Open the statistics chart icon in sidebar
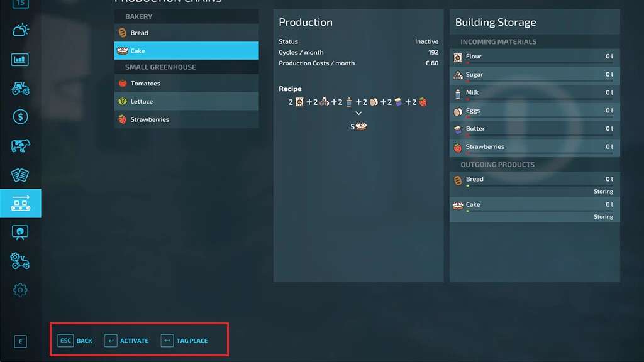This screenshot has height=362, width=644. (x=20, y=60)
